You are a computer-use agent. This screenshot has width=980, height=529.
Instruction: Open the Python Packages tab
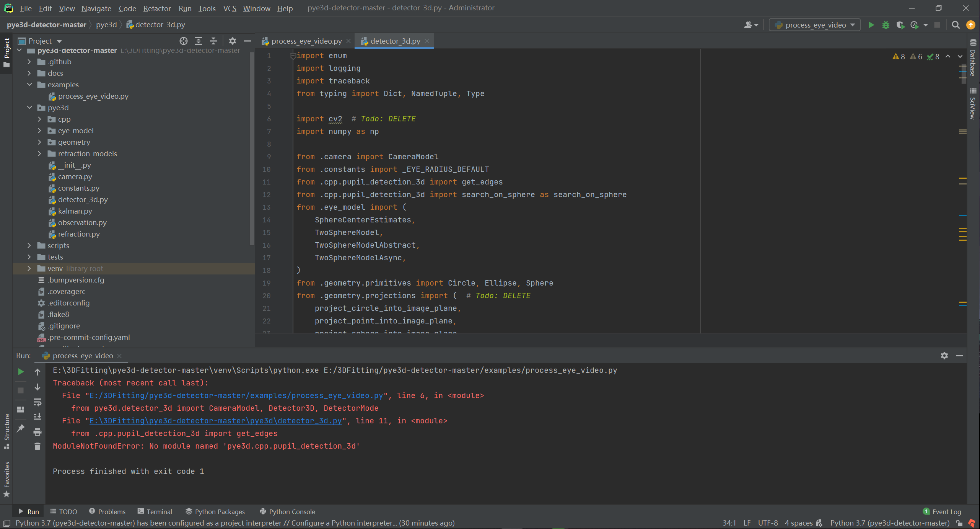click(215, 511)
